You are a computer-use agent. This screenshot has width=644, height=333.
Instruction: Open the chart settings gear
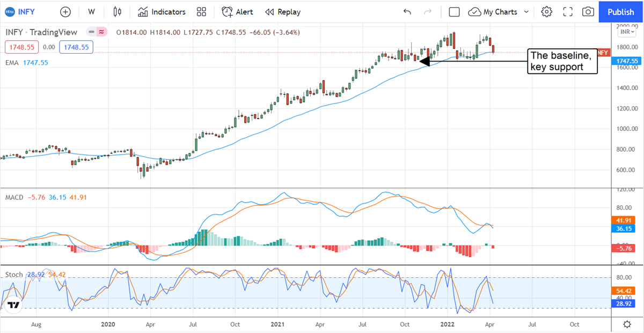click(546, 12)
